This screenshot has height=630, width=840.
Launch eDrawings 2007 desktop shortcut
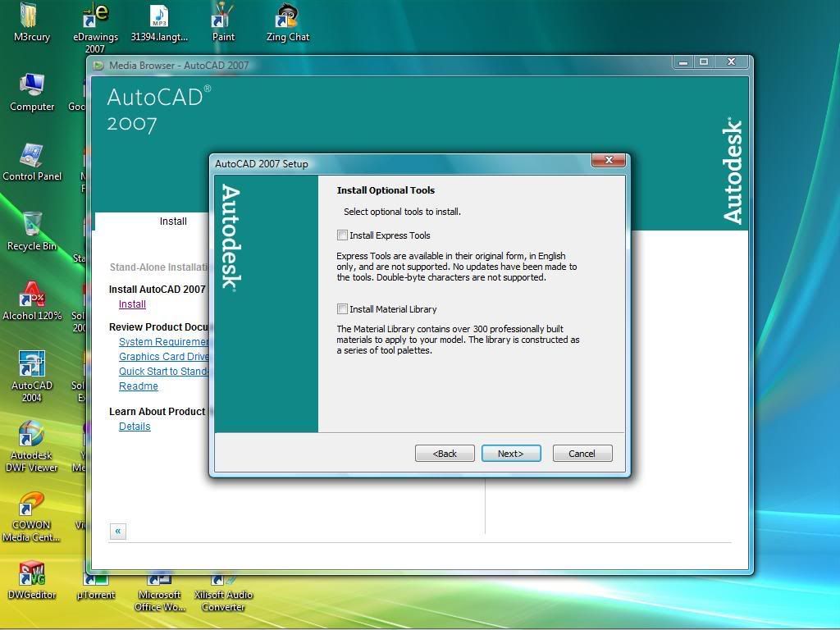(x=95, y=28)
